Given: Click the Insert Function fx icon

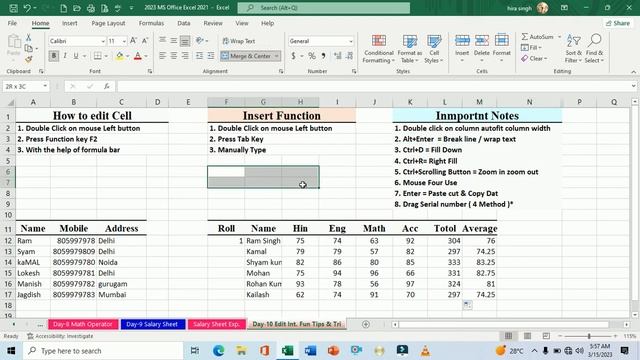Looking at the screenshot, I should click(107, 86).
